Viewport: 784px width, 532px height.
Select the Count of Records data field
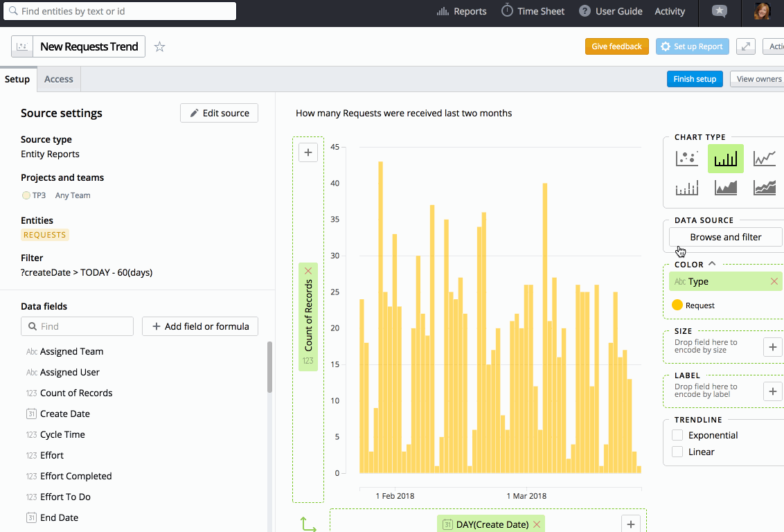click(x=76, y=393)
